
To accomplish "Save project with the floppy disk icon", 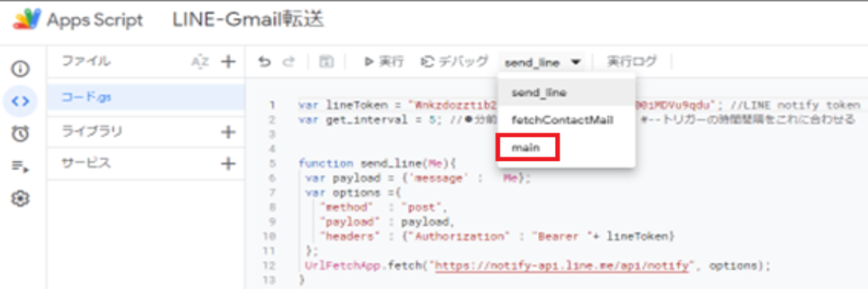I will (327, 62).
